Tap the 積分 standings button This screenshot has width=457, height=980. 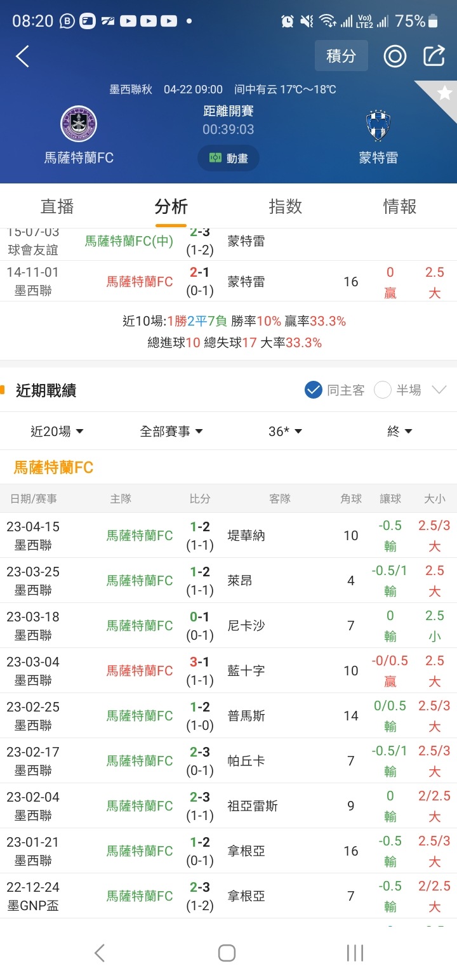pyautogui.click(x=341, y=56)
